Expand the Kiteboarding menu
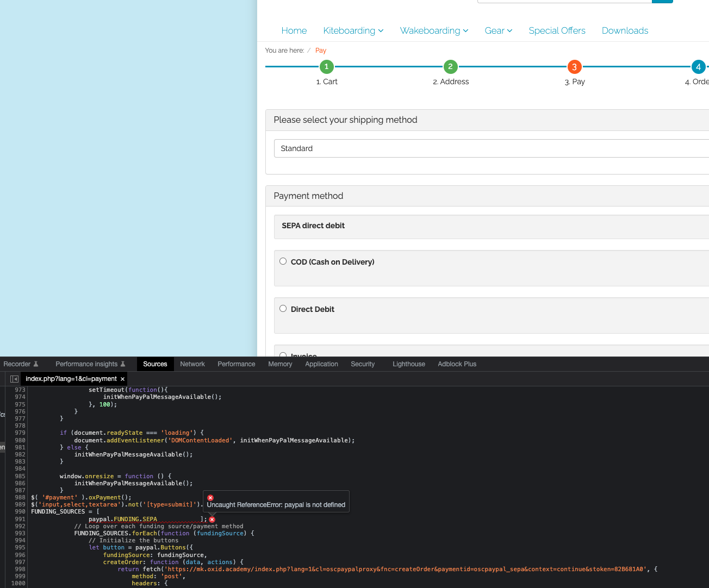This screenshot has height=588, width=709. (353, 30)
